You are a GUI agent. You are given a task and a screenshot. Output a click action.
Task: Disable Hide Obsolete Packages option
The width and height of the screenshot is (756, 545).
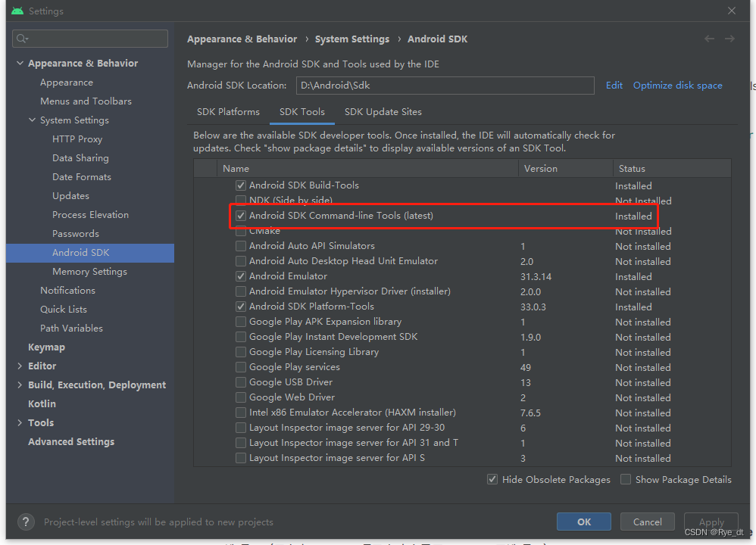492,479
